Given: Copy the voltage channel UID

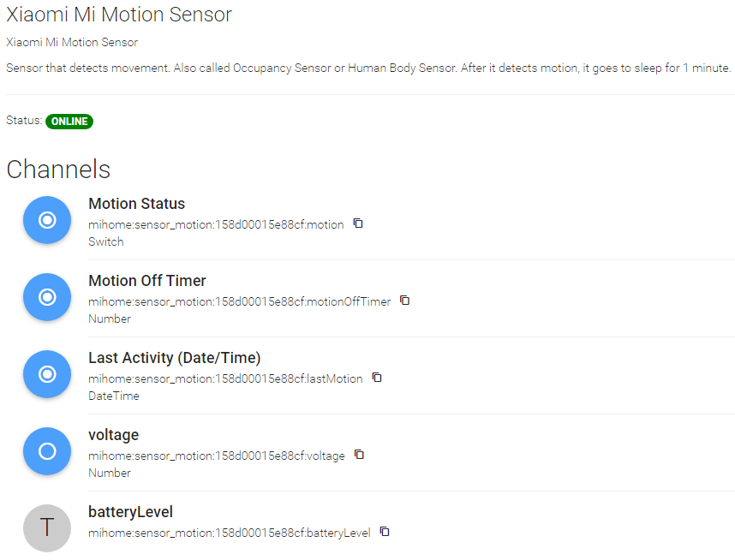Looking at the screenshot, I should (360, 455).
